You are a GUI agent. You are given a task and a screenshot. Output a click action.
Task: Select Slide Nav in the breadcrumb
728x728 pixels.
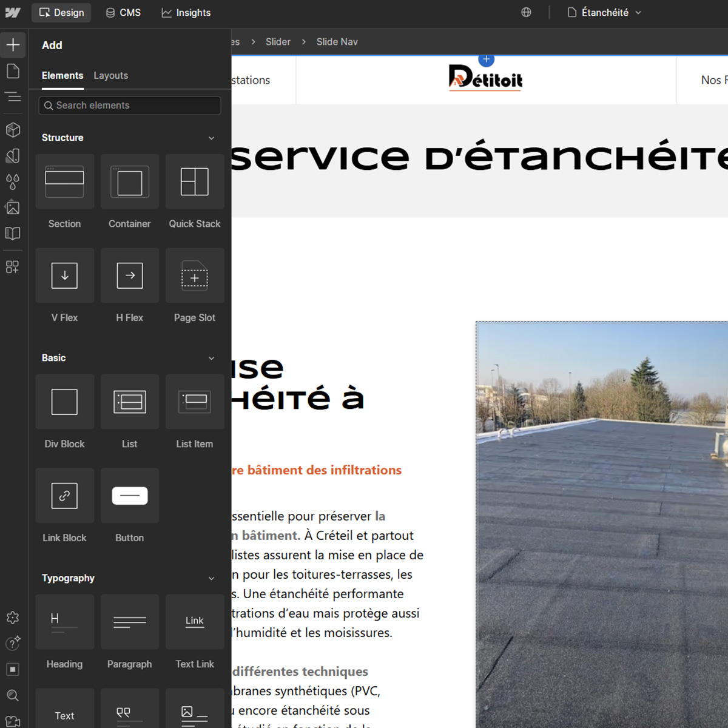coord(337,42)
